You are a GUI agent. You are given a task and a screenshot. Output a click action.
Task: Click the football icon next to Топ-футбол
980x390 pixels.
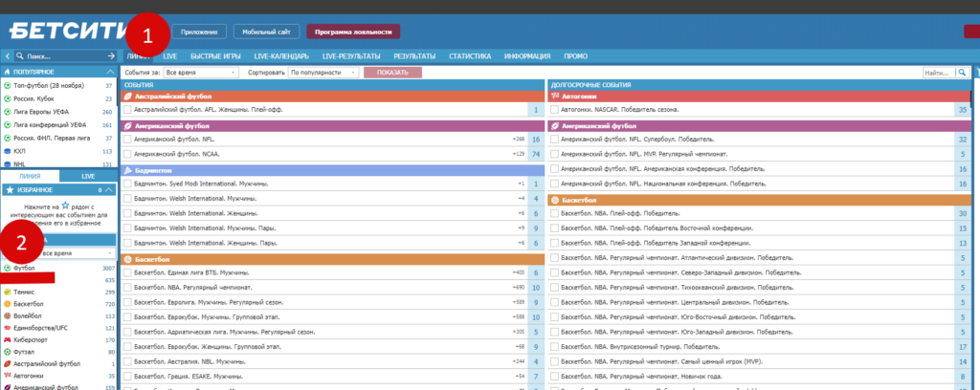pos(8,85)
